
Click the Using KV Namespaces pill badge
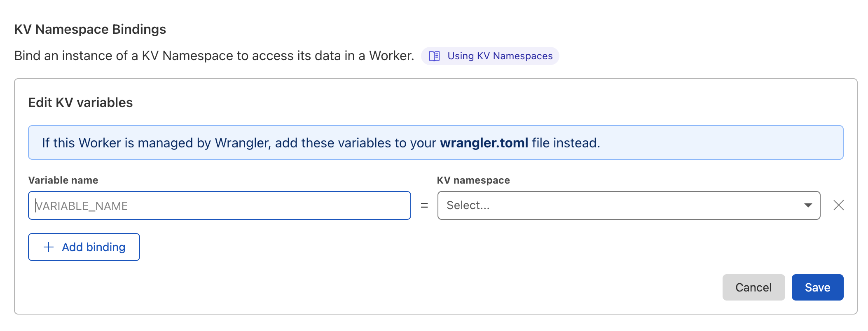pyautogui.click(x=490, y=56)
